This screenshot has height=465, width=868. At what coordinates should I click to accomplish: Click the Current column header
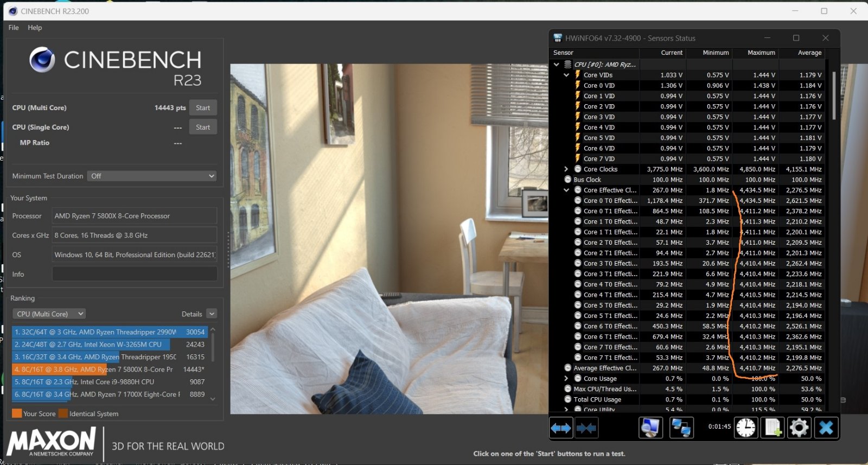(672, 53)
